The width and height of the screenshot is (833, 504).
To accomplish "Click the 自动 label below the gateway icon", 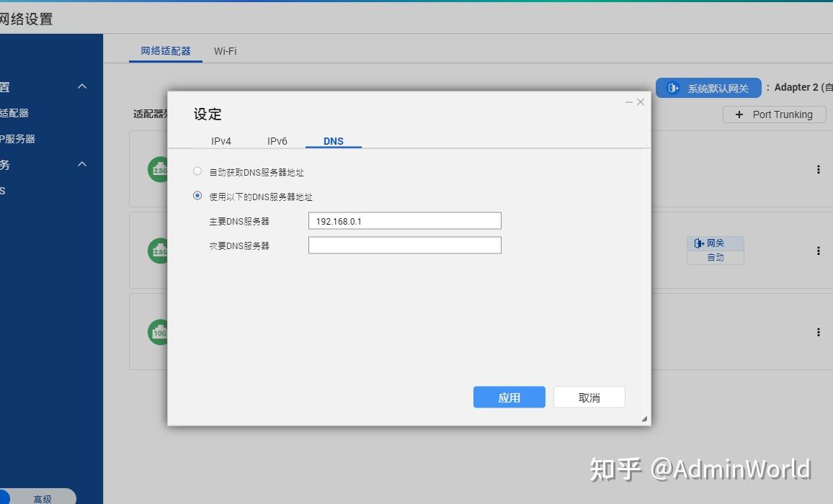I will tap(714, 256).
